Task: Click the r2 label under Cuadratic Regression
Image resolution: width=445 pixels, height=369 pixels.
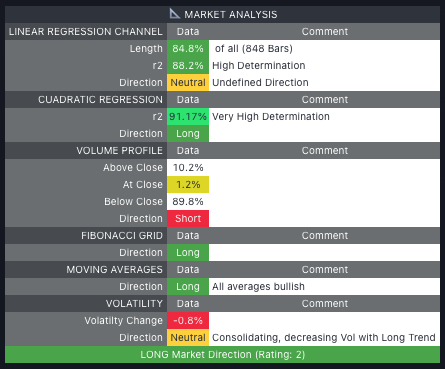Action: [157, 117]
